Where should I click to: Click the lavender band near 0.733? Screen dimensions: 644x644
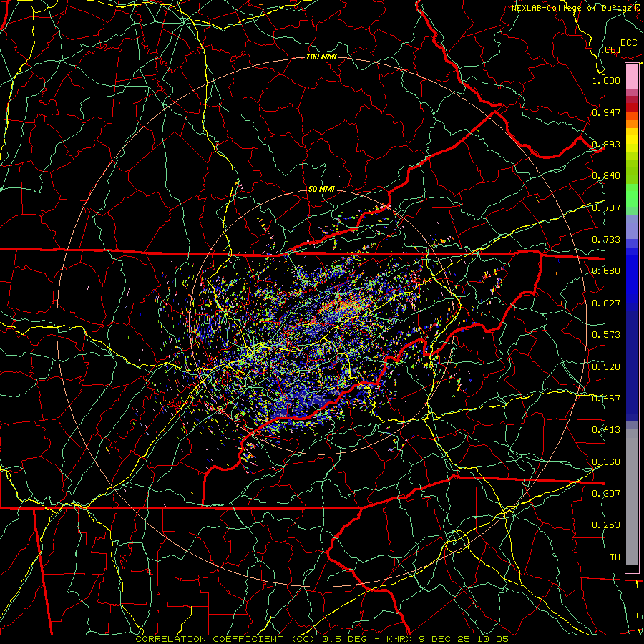point(632,227)
